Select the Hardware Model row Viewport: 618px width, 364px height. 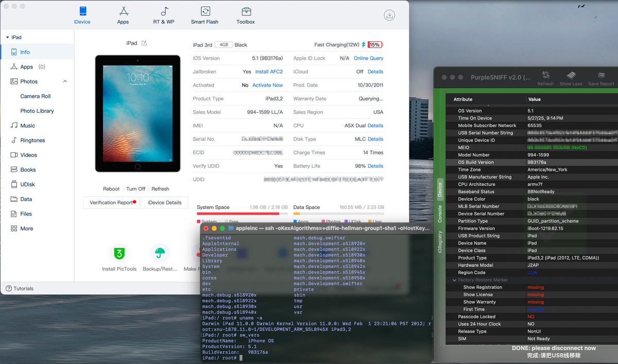(x=531, y=265)
